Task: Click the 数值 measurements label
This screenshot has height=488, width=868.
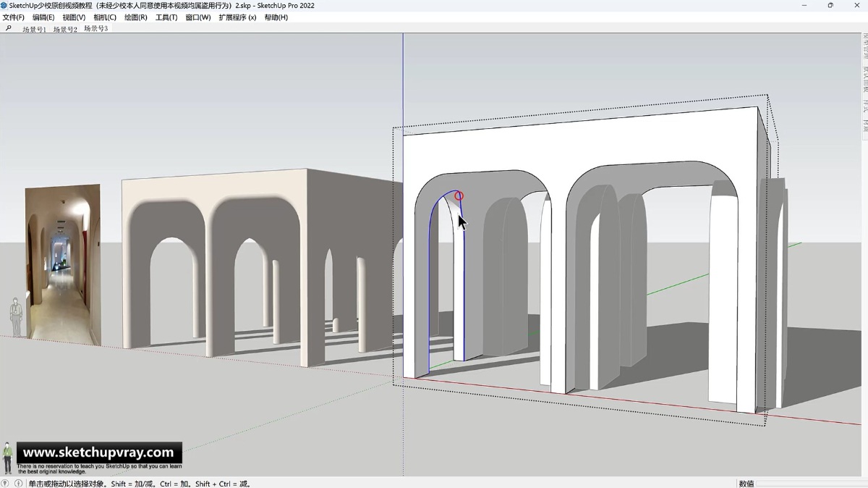Action: tap(746, 483)
